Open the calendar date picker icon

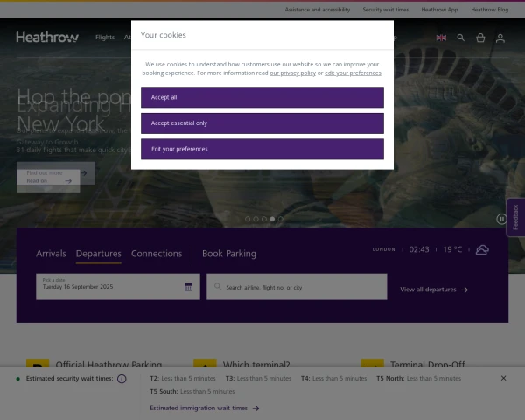[188, 287]
